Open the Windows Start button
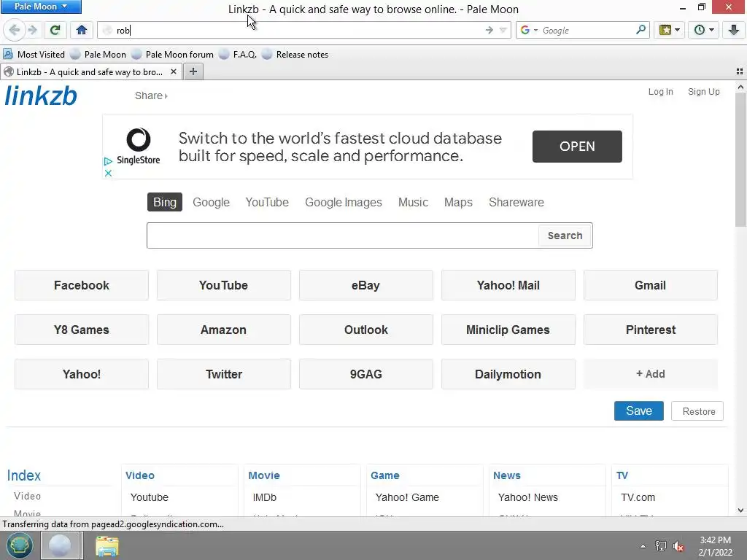The width and height of the screenshot is (747, 560). click(x=20, y=545)
